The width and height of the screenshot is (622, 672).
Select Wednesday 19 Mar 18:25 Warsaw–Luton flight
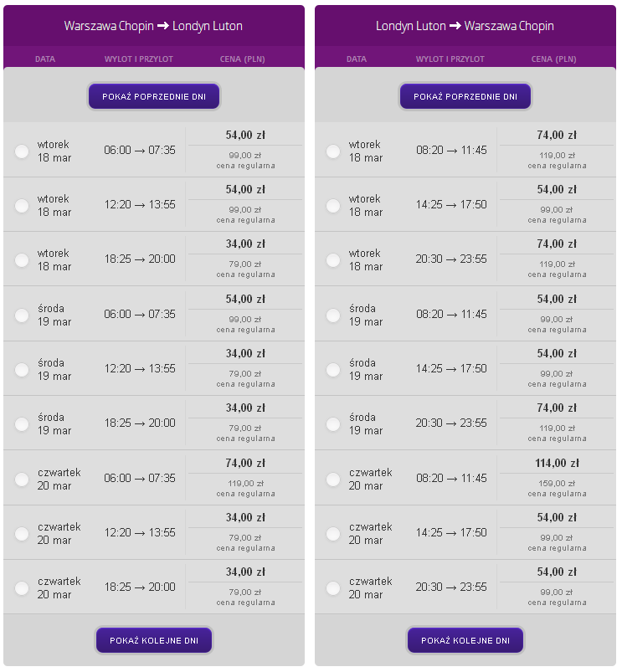click(x=22, y=424)
